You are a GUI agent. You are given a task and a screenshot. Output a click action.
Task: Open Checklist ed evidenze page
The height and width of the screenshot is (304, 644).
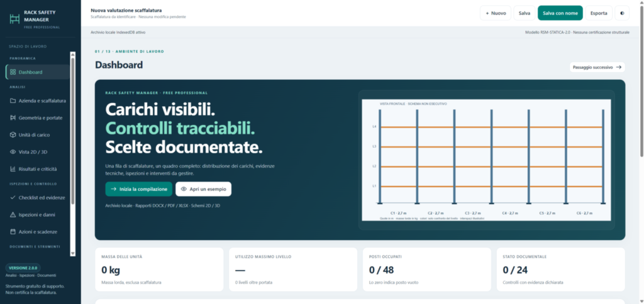coord(37,197)
